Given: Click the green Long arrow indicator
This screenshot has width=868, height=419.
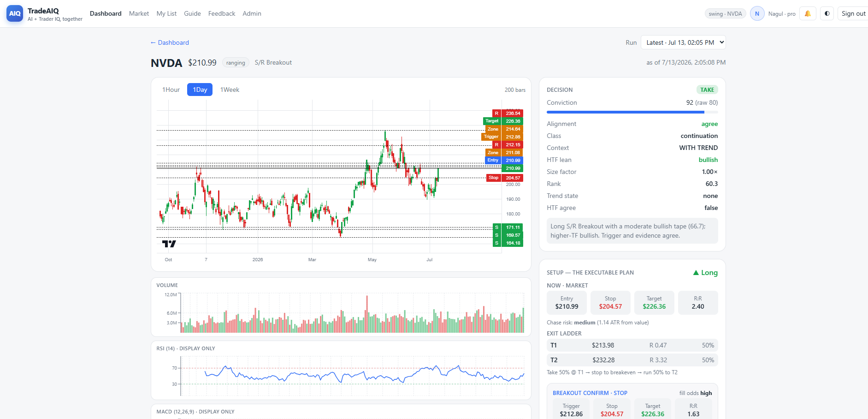Looking at the screenshot, I should point(705,273).
